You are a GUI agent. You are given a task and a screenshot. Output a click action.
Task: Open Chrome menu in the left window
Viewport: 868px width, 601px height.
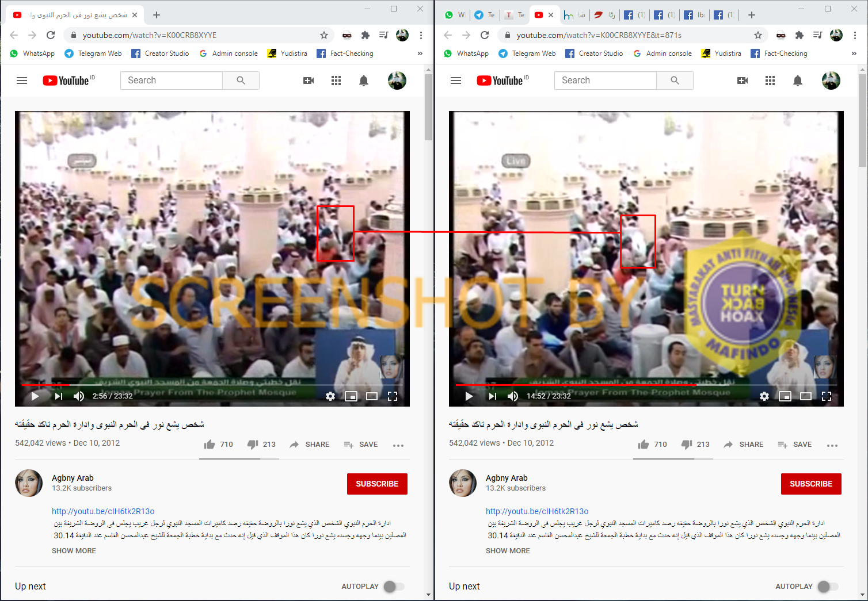(421, 35)
